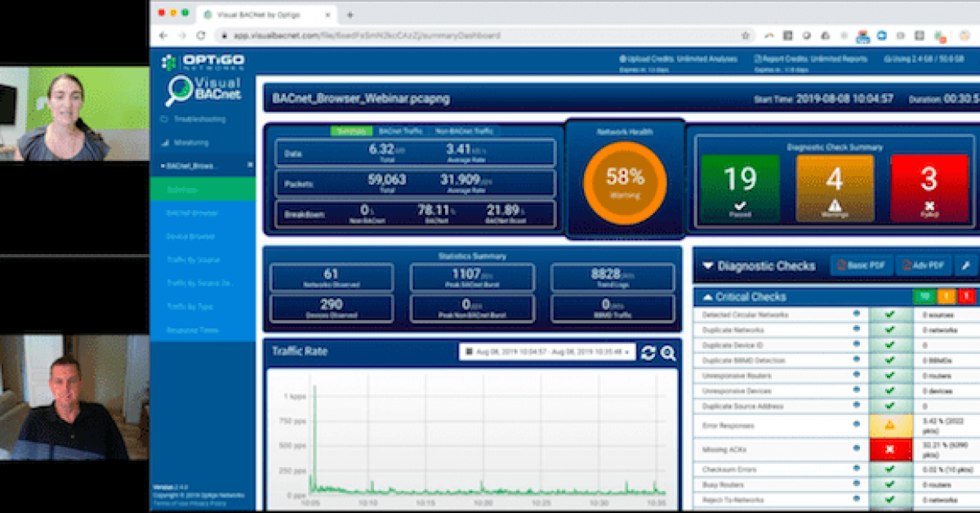Collapse the Critical Checks section
980x513 pixels.
pyautogui.click(x=707, y=297)
